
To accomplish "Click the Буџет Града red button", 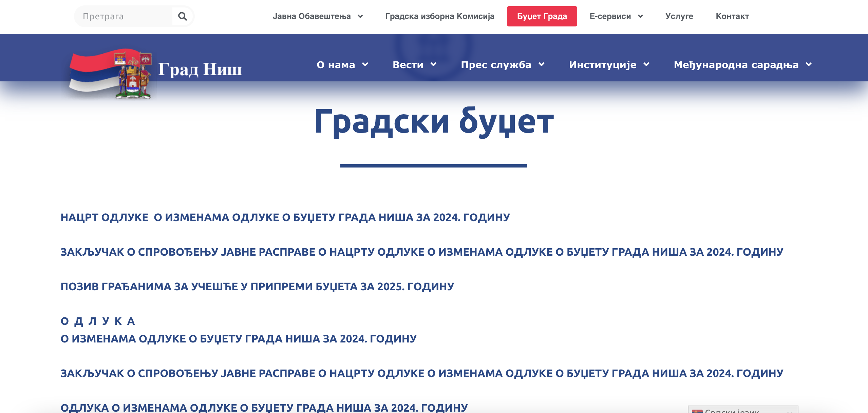I will [542, 16].
